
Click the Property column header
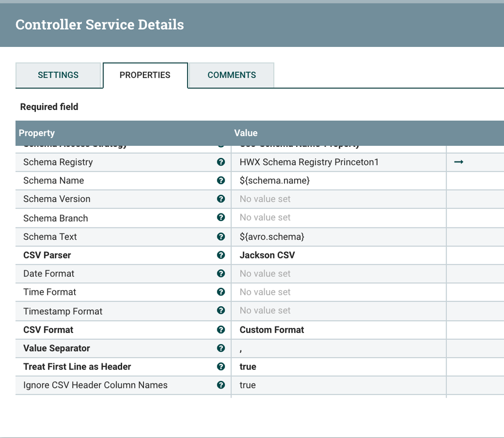(x=37, y=133)
